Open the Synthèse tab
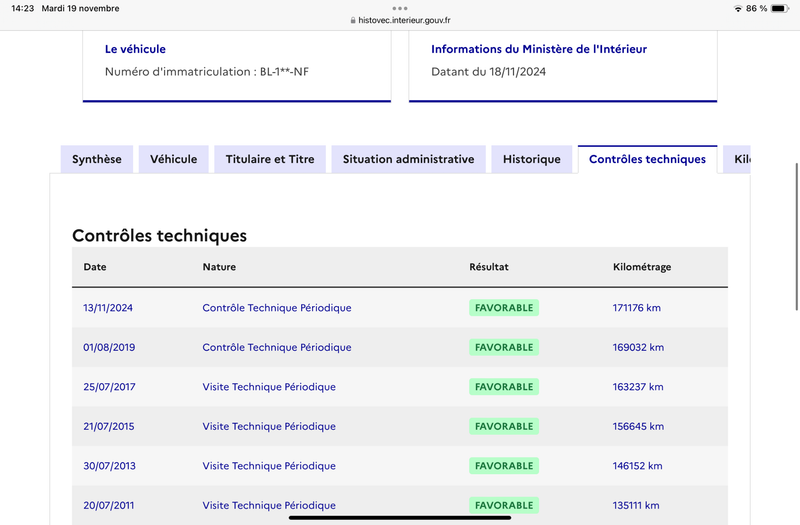Screen dimensions: 800x525 (97, 159)
